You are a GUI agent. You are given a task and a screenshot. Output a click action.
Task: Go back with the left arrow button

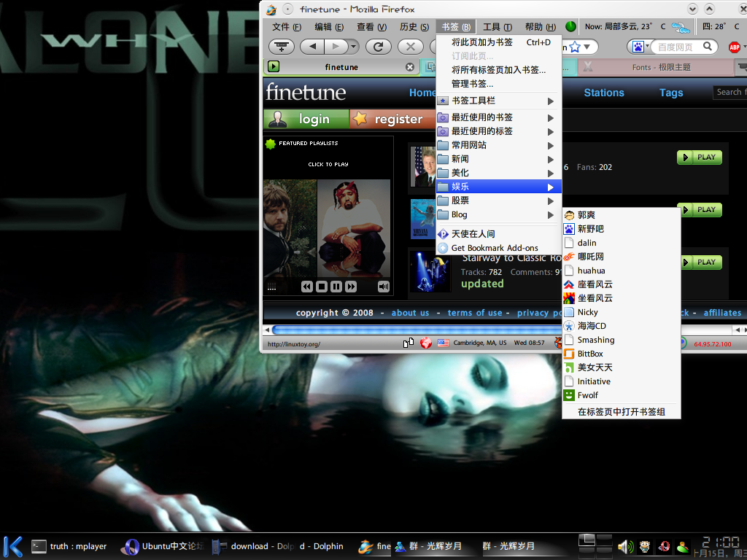[x=312, y=47]
